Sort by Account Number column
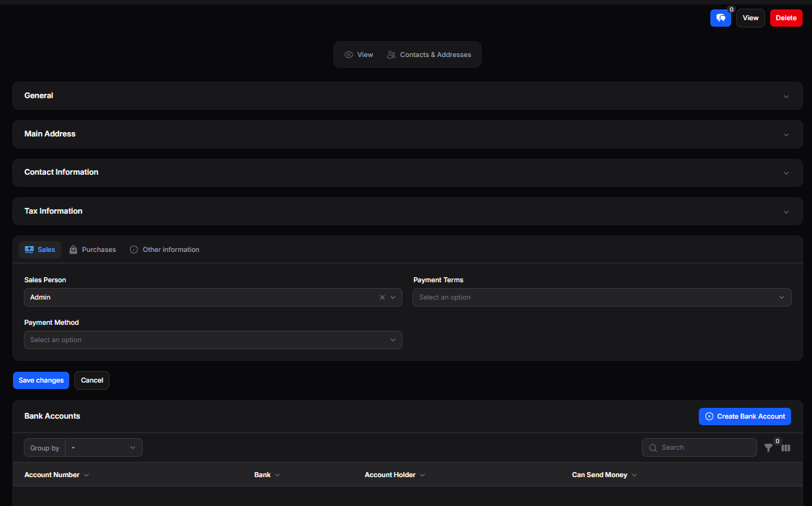 coord(56,475)
